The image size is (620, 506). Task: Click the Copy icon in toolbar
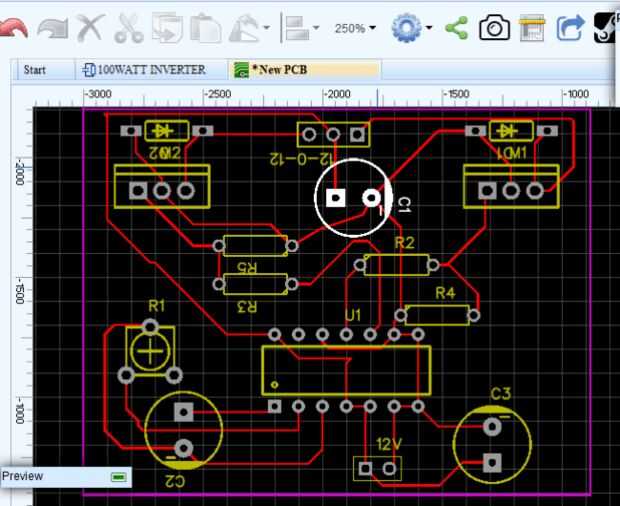(x=167, y=28)
